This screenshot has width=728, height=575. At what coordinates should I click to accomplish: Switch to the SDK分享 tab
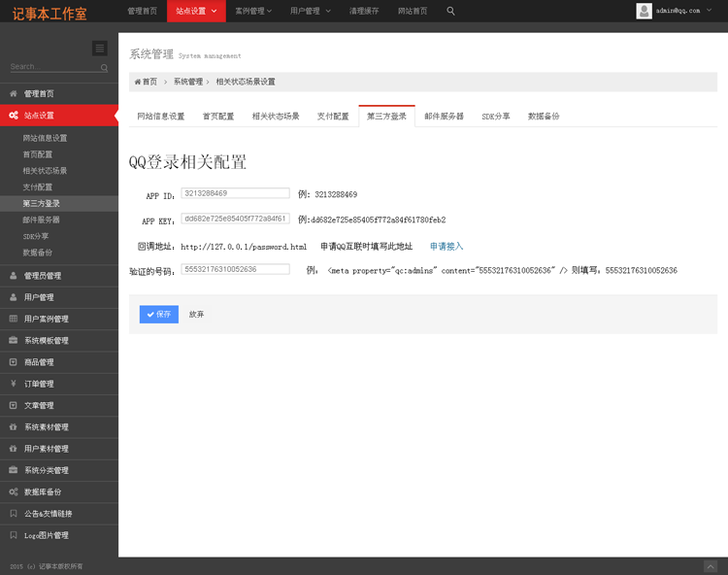click(496, 117)
